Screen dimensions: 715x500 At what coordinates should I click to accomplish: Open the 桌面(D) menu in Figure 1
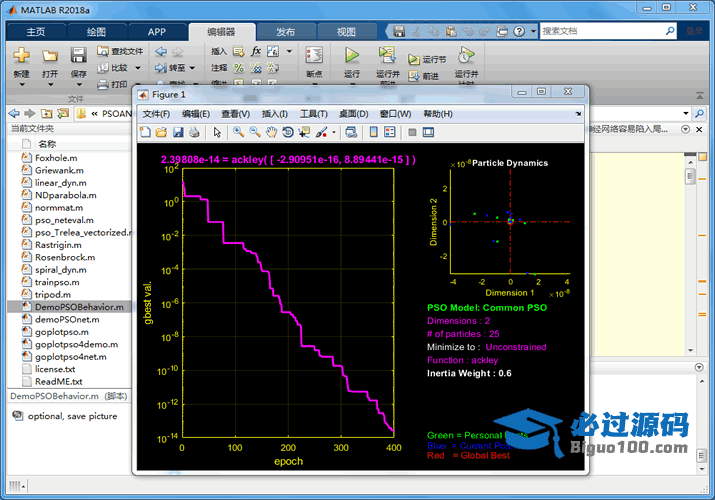click(x=353, y=114)
